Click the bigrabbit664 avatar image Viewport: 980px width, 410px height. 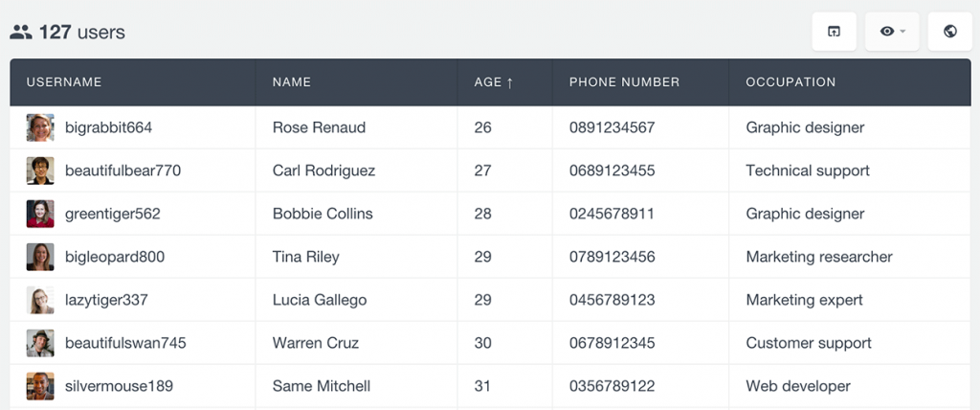40,127
